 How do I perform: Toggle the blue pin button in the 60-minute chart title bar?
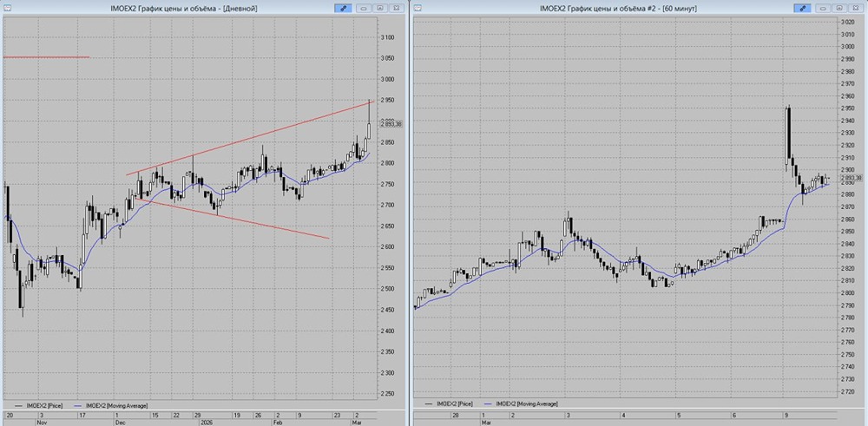pyautogui.click(x=802, y=9)
